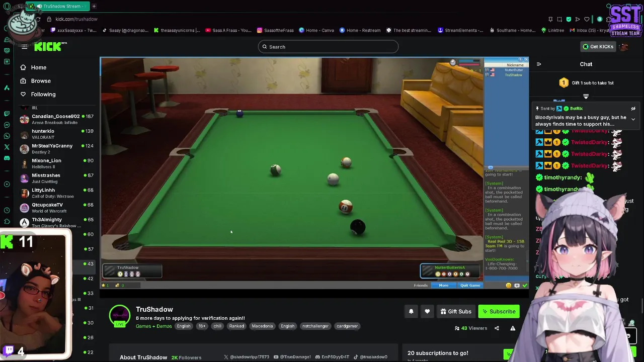Open the EmPSDyyD4T Discord link
Screen dimensions: 644x362
(332, 357)
